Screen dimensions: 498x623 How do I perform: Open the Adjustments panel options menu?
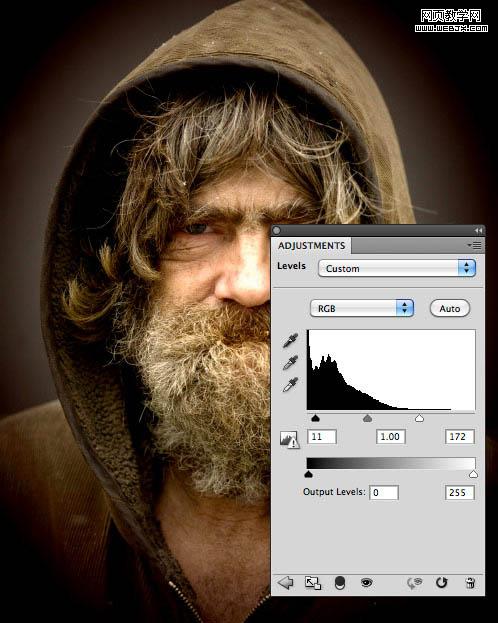point(475,245)
